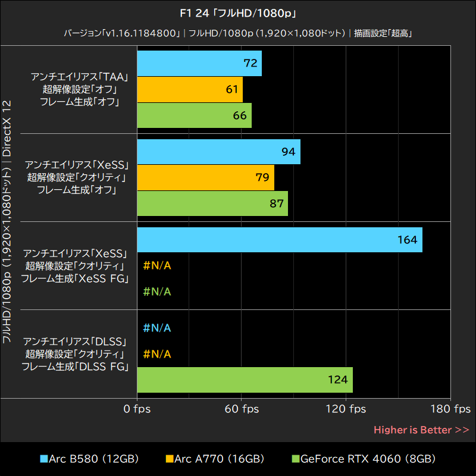476x476 pixels.
Task: Click the green bar showing 87
Action: [x=212, y=203]
